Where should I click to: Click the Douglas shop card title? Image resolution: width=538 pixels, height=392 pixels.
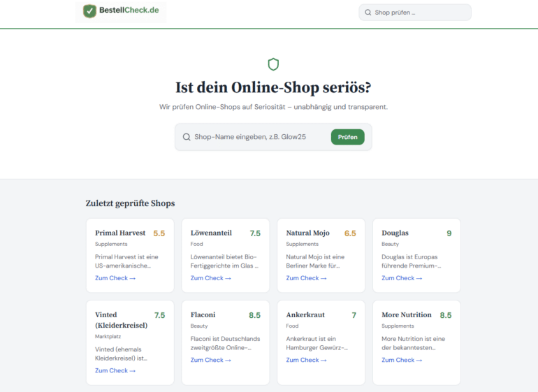pyautogui.click(x=395, y=233)
